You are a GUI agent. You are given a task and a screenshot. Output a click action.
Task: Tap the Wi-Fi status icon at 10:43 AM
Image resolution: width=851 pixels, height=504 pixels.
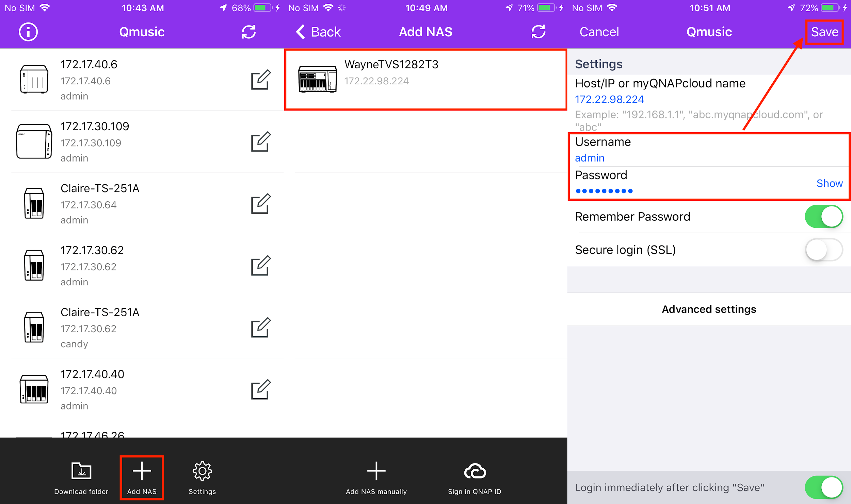pyautogui.click(x=45, y=7)
